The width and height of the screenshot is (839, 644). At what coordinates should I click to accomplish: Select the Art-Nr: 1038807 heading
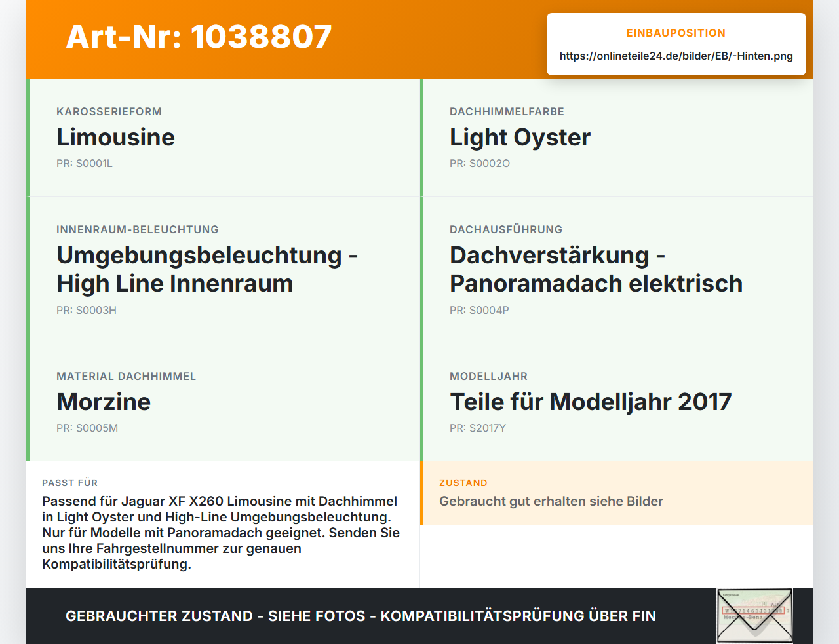tap(199, 37)
